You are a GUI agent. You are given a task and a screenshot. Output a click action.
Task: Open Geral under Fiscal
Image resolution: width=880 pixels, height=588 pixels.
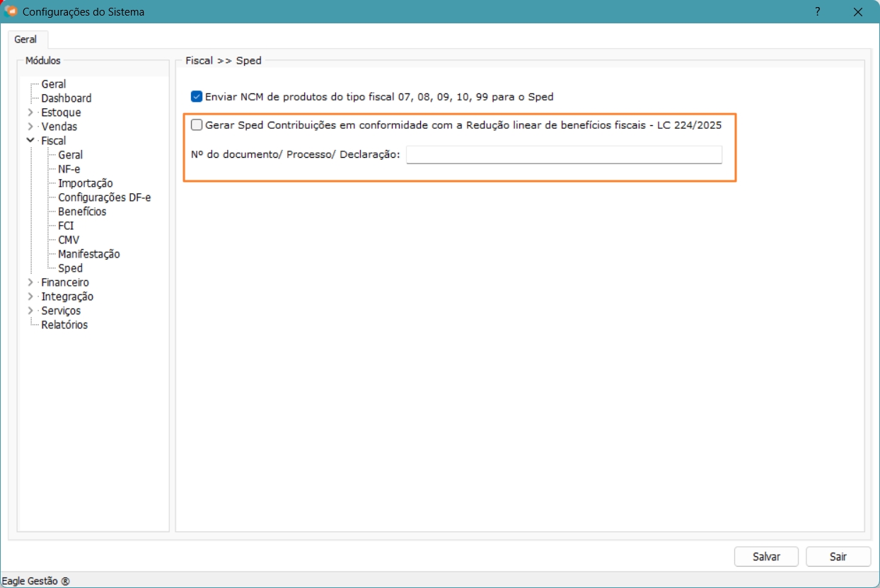71,155
